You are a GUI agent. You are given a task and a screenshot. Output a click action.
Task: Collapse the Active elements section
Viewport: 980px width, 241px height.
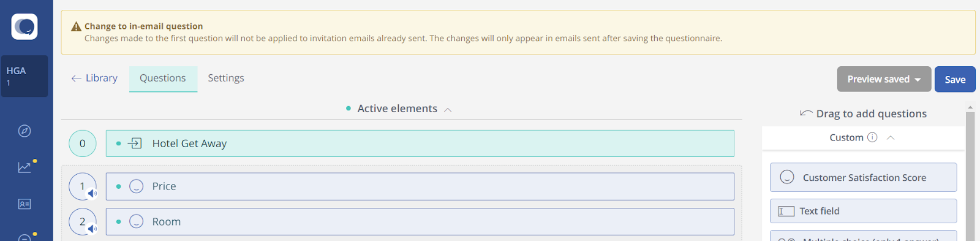pos(448,110)
